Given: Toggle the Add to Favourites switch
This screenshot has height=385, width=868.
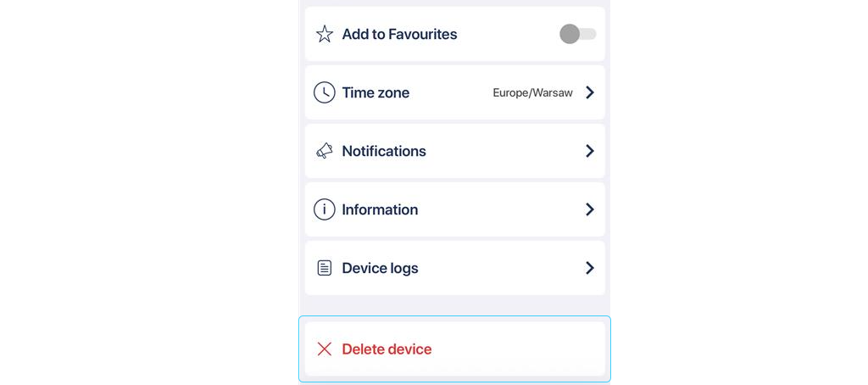Looking at the screenshot, I should click(x=577, y=34).
